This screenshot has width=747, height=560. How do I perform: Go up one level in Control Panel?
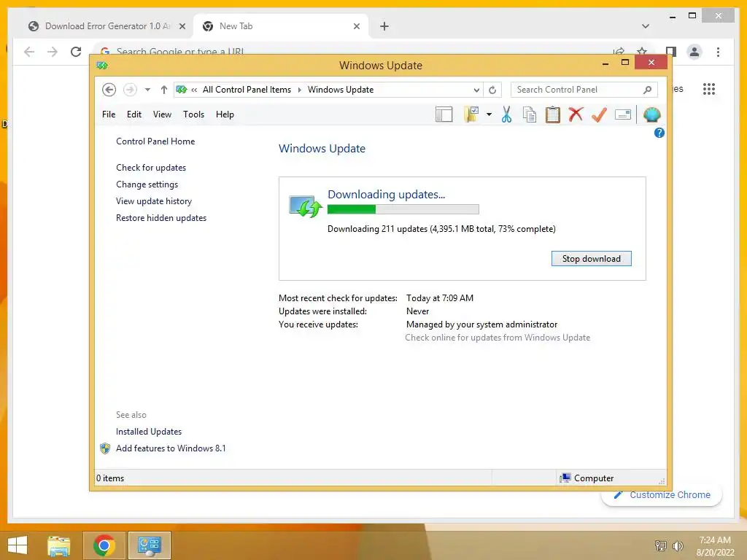pyautogui.click(x=164, y=90)
